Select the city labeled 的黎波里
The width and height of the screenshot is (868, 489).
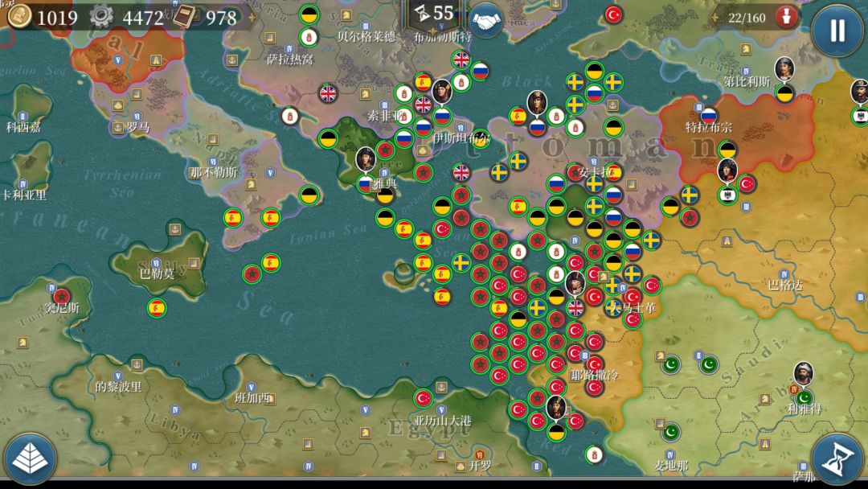[x=118, y=387]
